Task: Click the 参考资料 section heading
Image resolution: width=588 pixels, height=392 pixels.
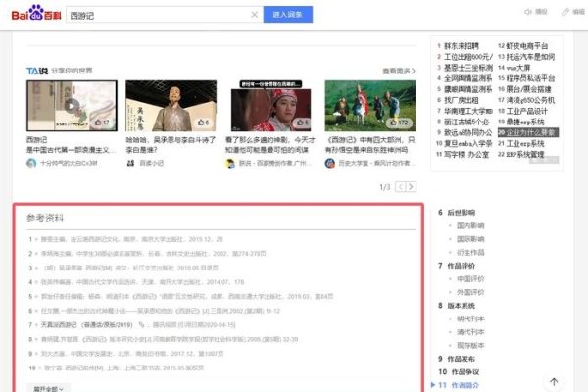Action: click(45, 218)
